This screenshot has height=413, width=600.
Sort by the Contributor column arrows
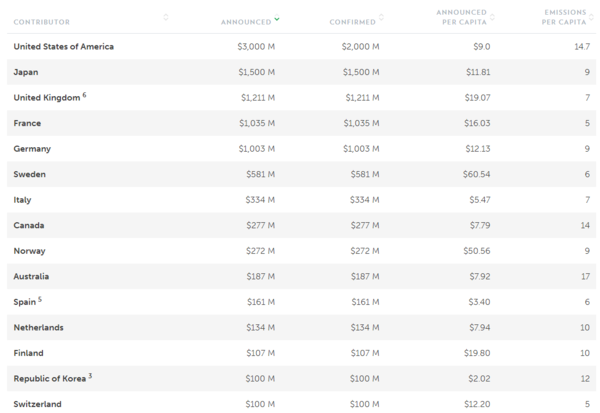166,18
